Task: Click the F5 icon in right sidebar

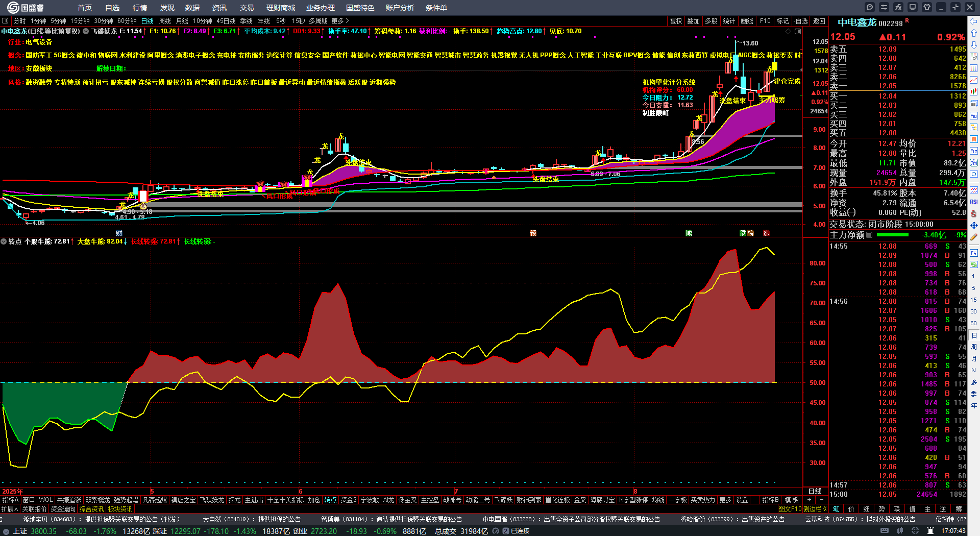Action: coord(974,253)
